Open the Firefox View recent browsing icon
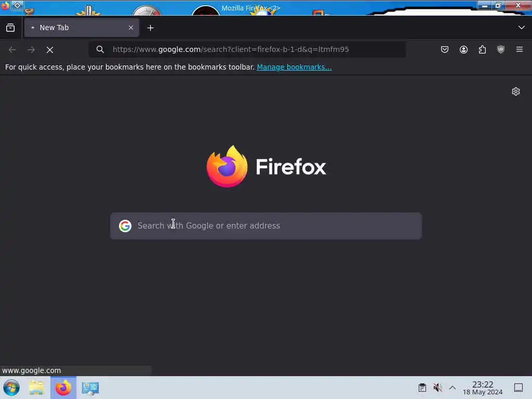Screen dimensions: 532x399 pos(10,28)
